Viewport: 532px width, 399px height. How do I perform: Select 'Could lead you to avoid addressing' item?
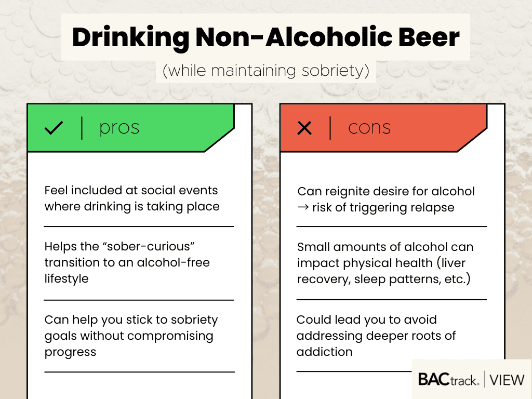[376, 336]
